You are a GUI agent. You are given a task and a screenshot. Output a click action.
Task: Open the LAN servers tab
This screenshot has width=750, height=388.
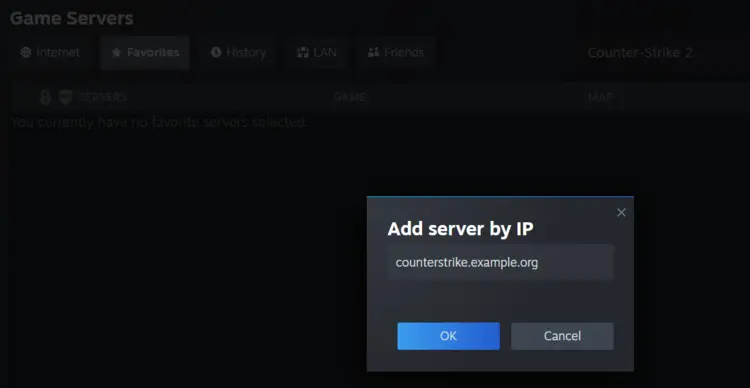(317, 53)
